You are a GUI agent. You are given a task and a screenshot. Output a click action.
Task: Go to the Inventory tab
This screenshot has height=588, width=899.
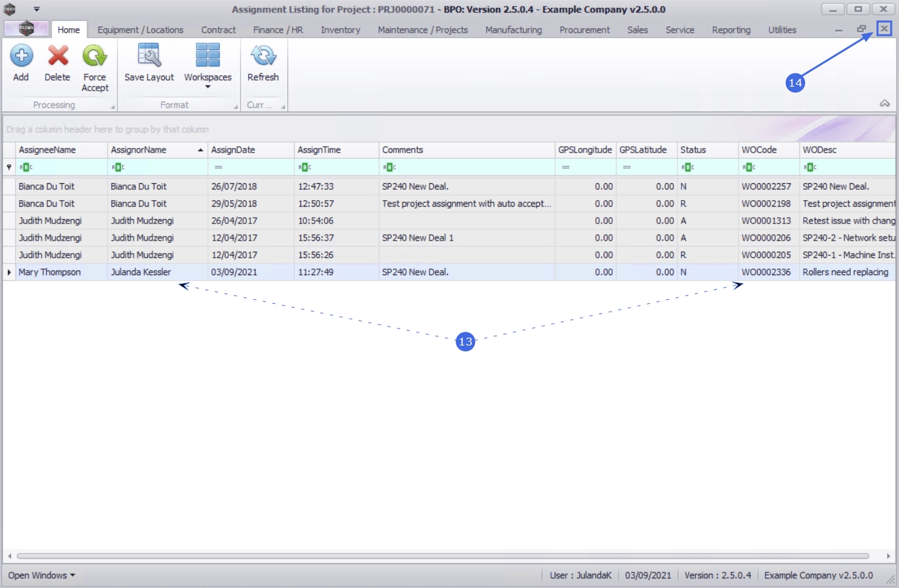tap(340, 30)
